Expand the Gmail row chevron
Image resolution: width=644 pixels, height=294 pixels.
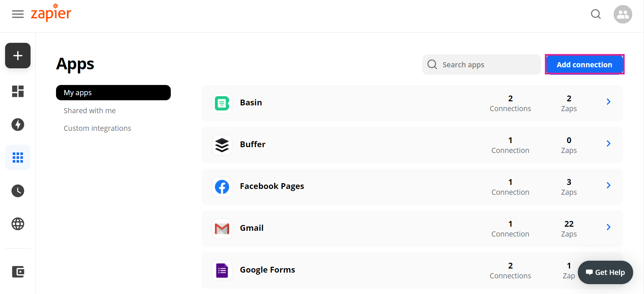[608, 227]
